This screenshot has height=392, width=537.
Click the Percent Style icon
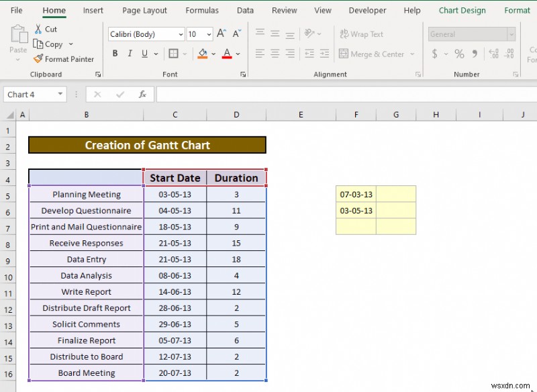click(459, 53)
